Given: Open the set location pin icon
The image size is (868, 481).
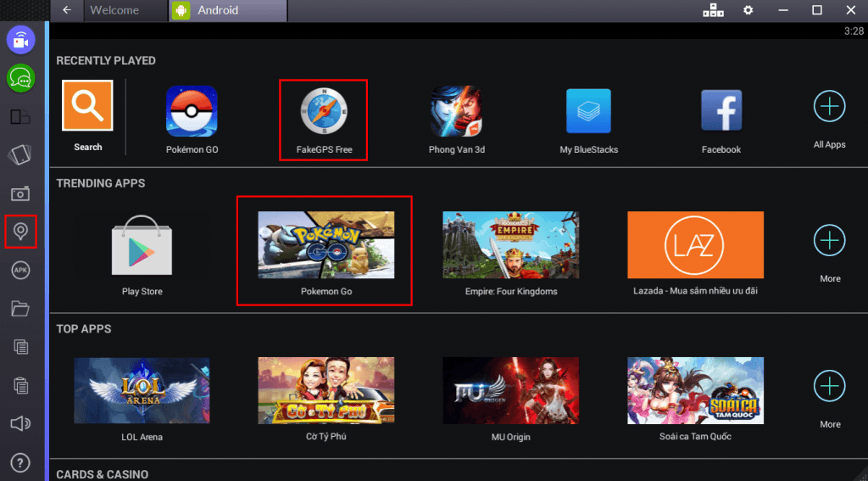Looking at the screenshot, I should click(x=21, y=231).
